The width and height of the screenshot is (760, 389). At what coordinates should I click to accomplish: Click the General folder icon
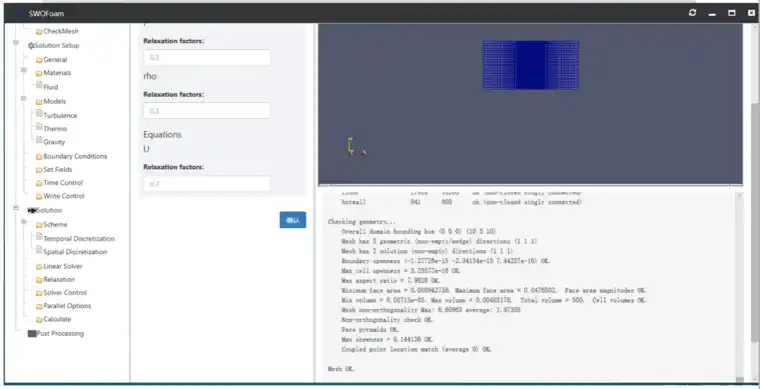[39, 60]
